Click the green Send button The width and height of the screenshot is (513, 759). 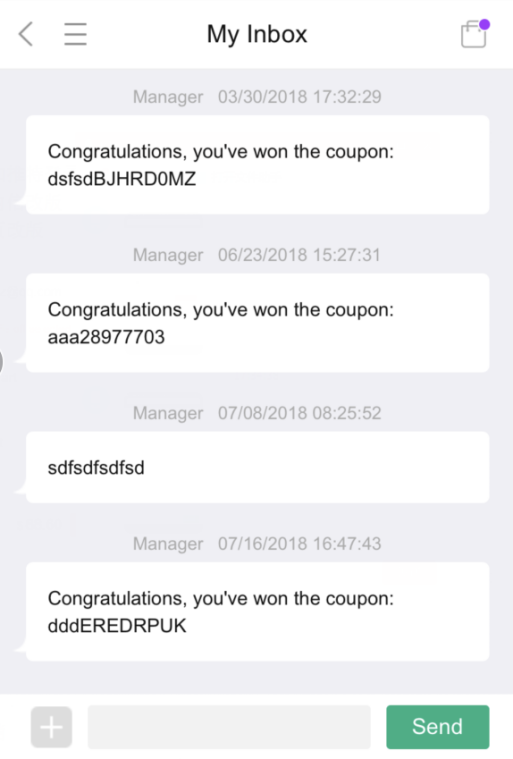point(438,727)
